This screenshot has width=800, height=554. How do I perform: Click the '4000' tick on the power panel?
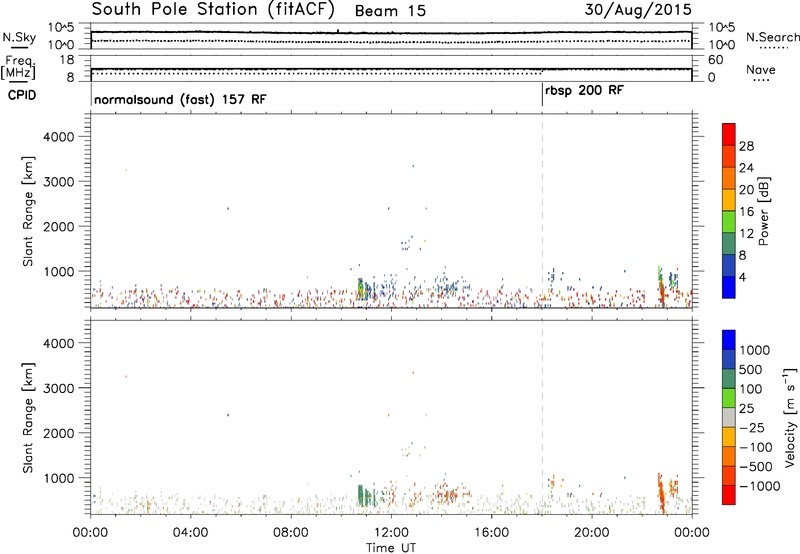[x=59, y=137]
